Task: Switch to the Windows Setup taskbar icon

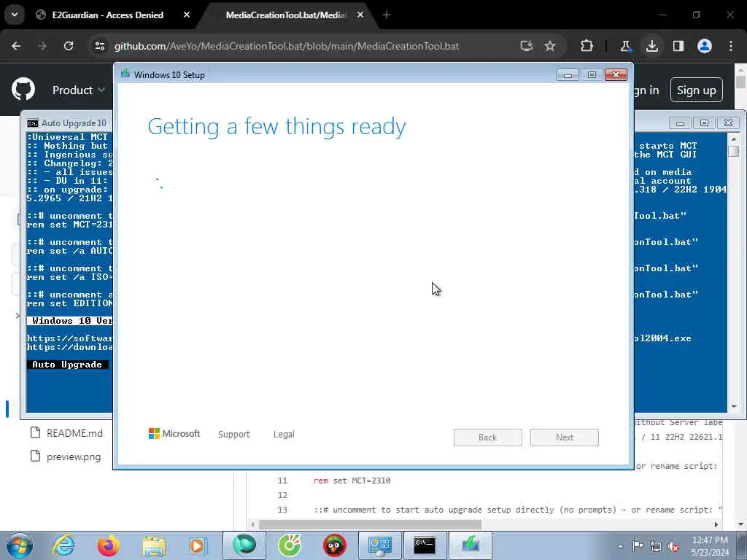Action: pyautogui.click(x=471, y=545)
